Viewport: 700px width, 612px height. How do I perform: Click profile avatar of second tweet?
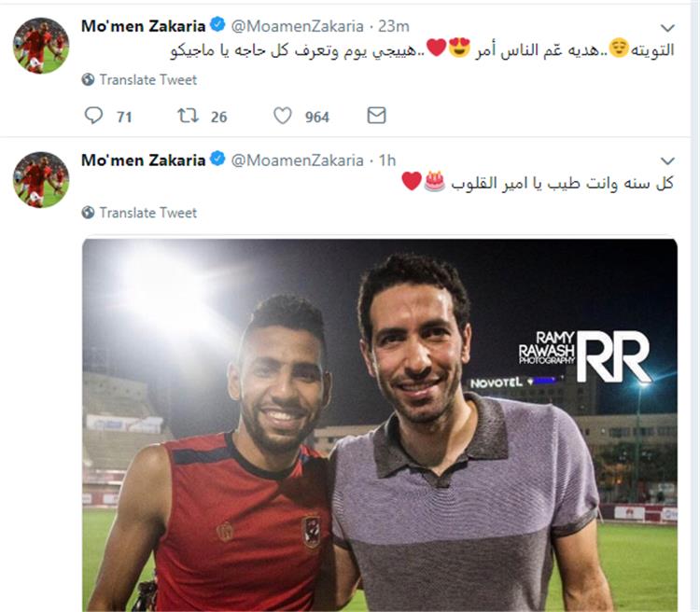coord(41,179)
